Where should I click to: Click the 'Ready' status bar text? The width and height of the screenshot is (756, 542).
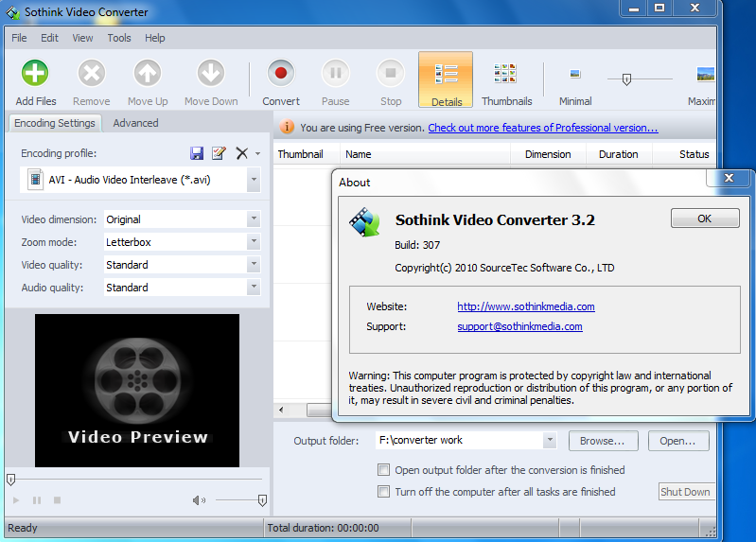22,528
